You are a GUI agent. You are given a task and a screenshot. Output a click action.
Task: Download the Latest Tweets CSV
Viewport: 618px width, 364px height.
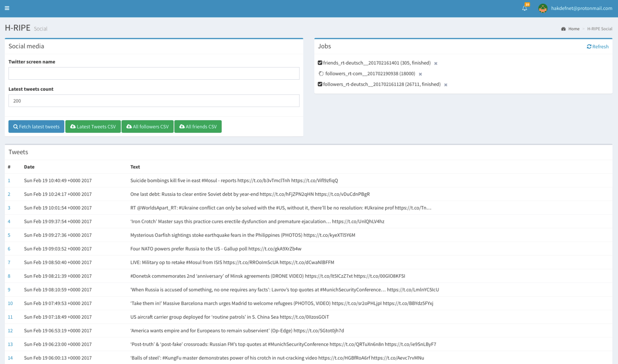coord(93,127)
